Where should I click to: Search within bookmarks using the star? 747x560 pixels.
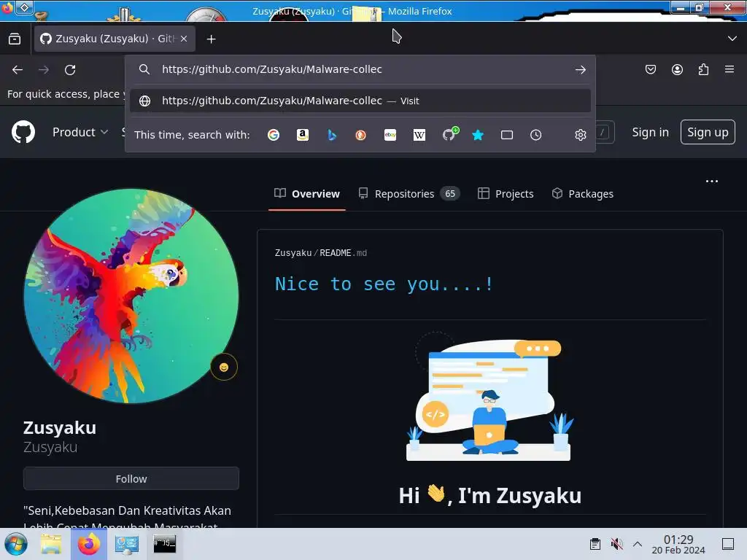coord(478,135)
